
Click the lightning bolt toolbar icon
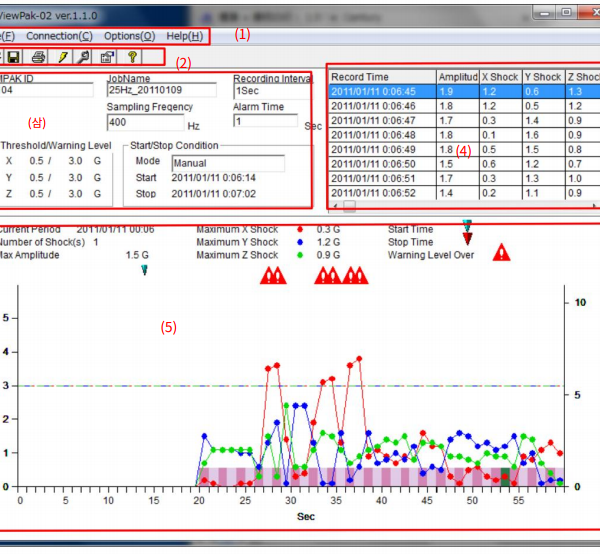tap(62, 58)
